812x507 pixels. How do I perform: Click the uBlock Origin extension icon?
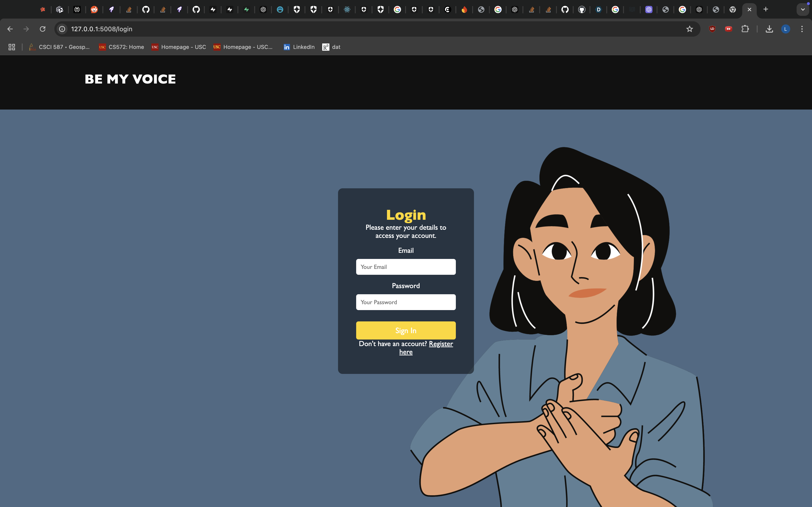pyautogui.click(x=712, y=29)
